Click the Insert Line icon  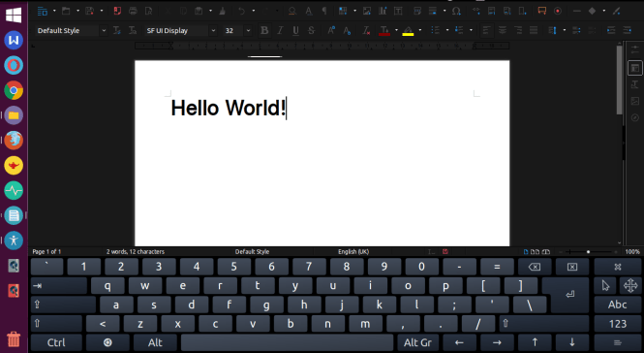(x=576, y=11)
